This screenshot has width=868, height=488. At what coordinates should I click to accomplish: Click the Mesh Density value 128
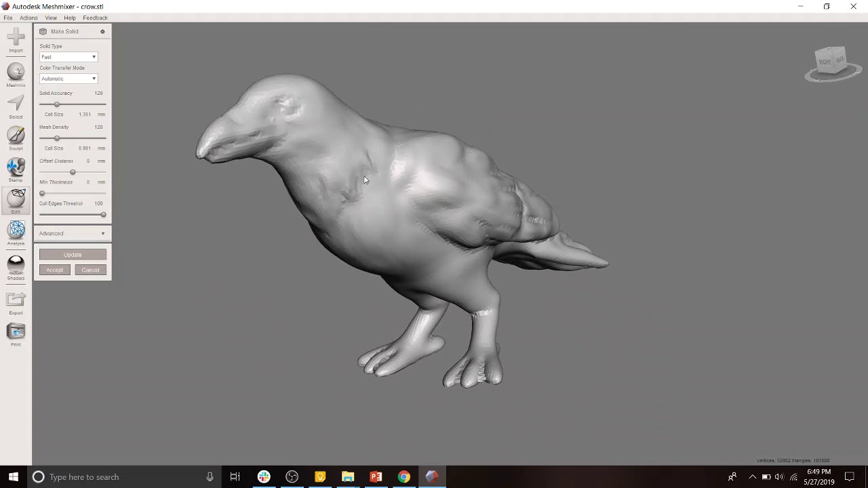pyautogui.click(x=98, y=127)
